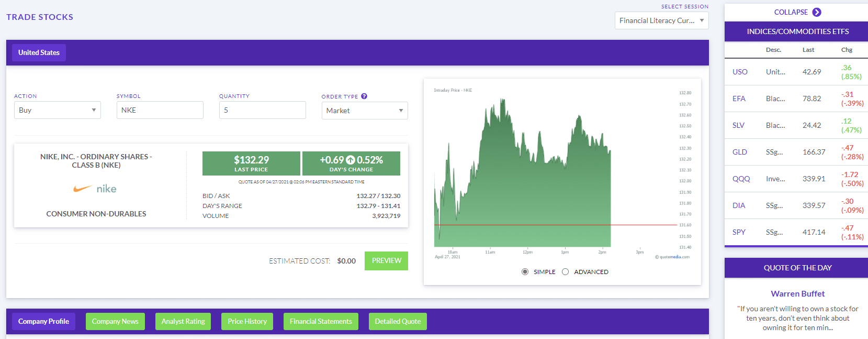The image size is (868, 339).
Task: Select the Simple chart radio button
Action: coord(525,272)
